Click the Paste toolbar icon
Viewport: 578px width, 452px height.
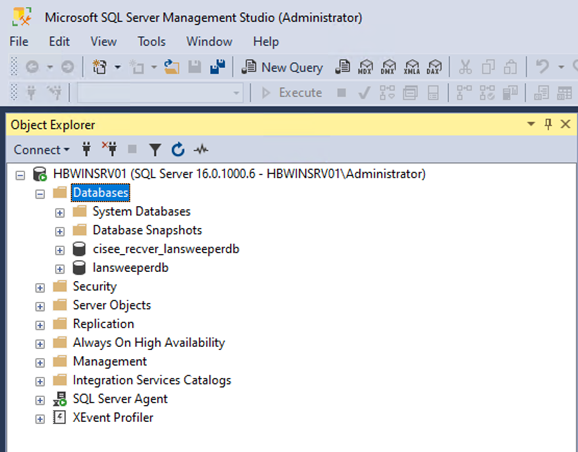click(511, 67)
